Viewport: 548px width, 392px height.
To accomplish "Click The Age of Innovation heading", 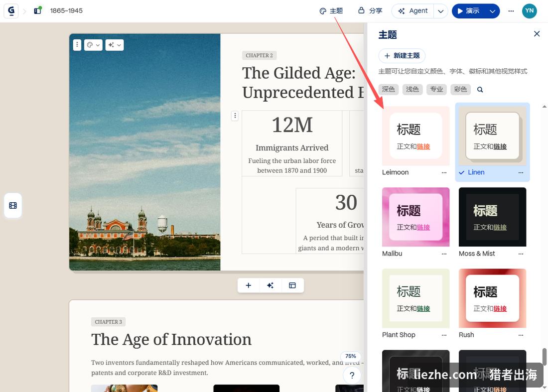I will tap(171, 340).
